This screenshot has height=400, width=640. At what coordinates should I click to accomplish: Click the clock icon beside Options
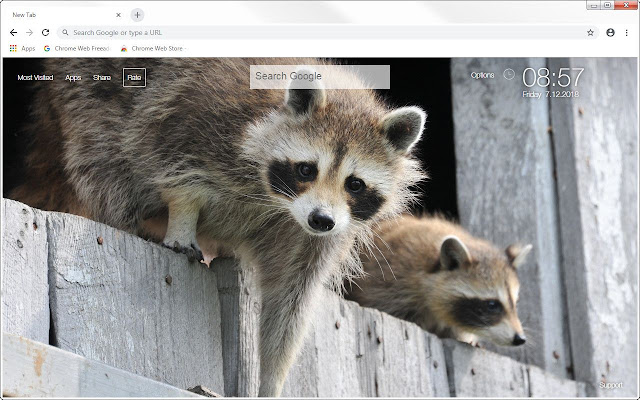(x=509, y=74)
